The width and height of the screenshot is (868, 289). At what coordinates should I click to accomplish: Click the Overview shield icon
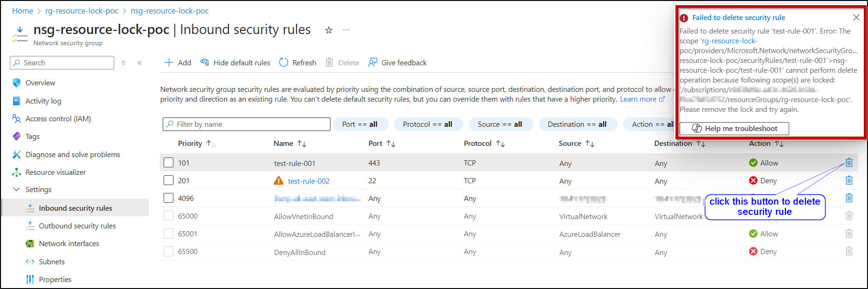point(17,83)
